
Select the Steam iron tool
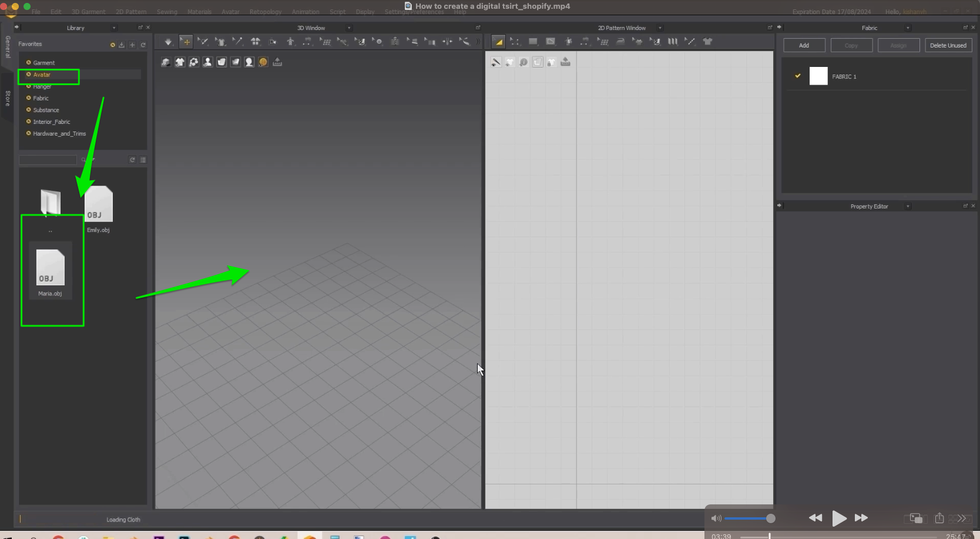tap(620, 42)
